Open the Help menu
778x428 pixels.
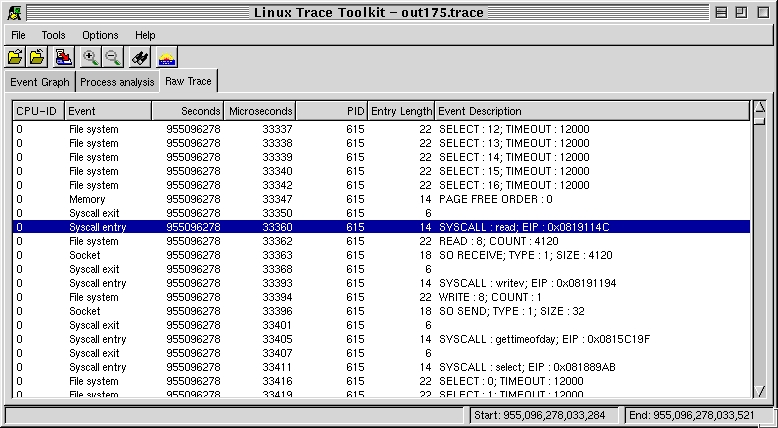(x=145, y=35)
